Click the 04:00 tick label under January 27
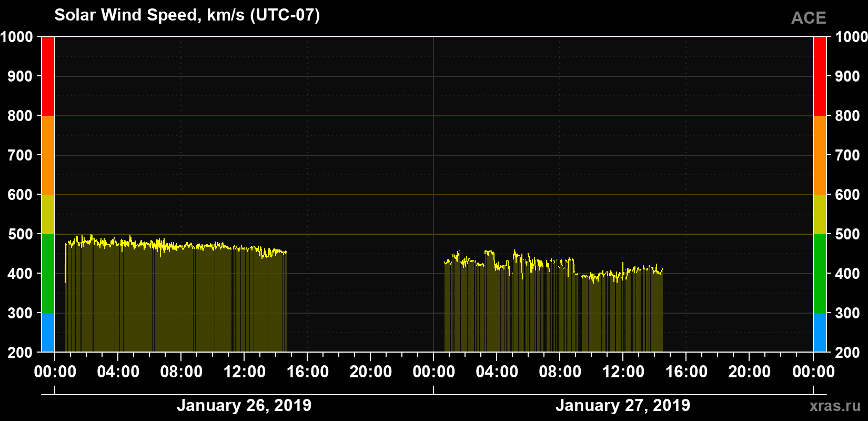 pyautogui.click(x=497, y=372)
